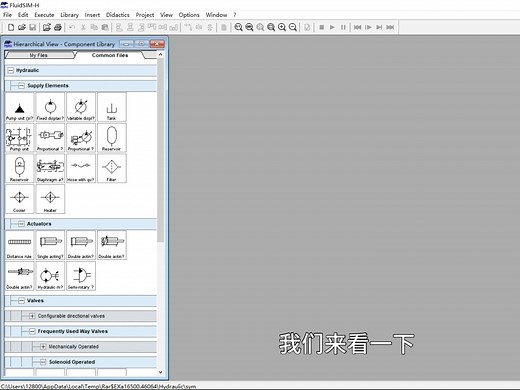
Task: Open an existing file from toolbar
Action: pos(22,27)
